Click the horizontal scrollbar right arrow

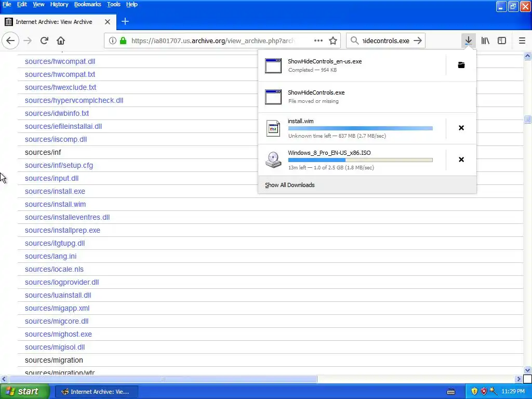pyautogui.click(x=518, y=379)
